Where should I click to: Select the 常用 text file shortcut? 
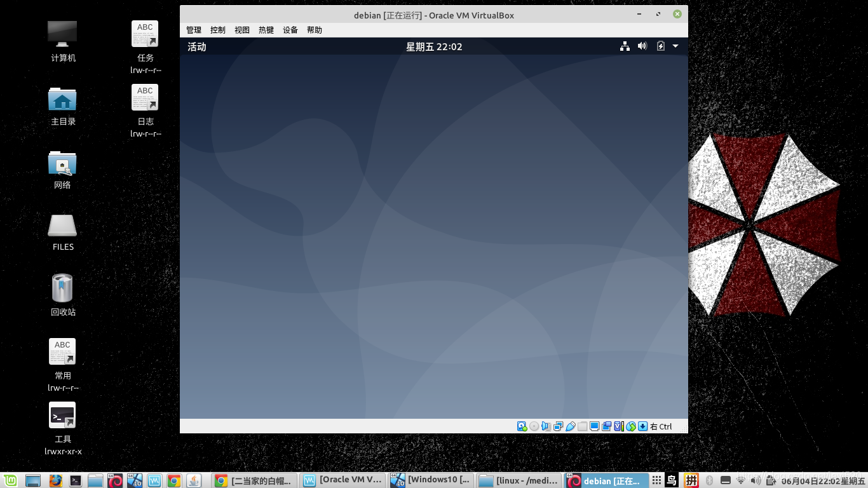pos(62,351)
